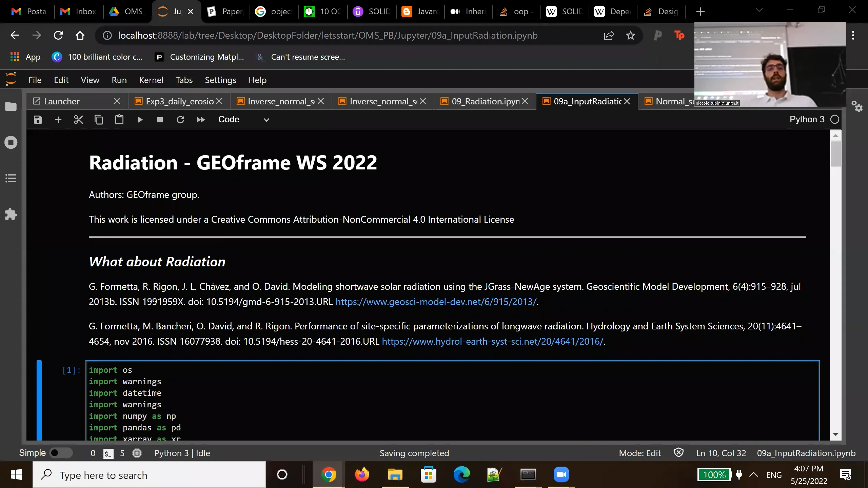
Task: Open geosci-model-dev.net paper link
Action: (436, 302)
